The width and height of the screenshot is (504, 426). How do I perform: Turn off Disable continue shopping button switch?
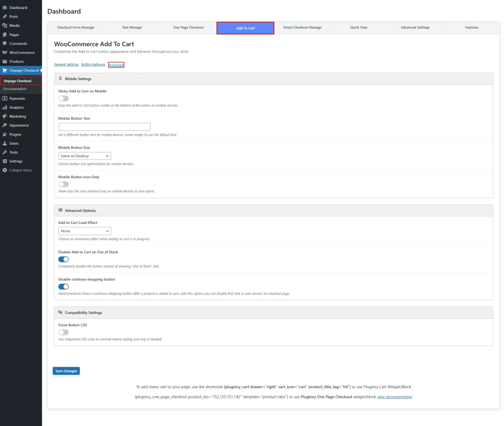point(63,287)
